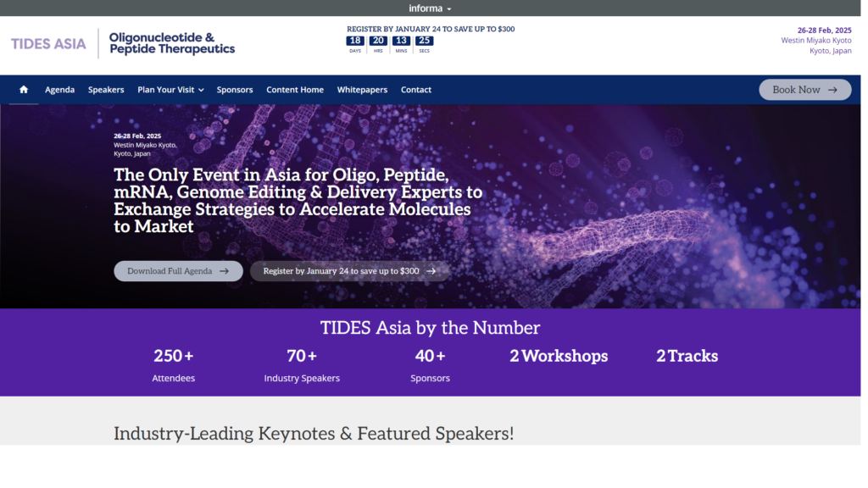
Task: Open the Speakers page
Action: (106, 90)
